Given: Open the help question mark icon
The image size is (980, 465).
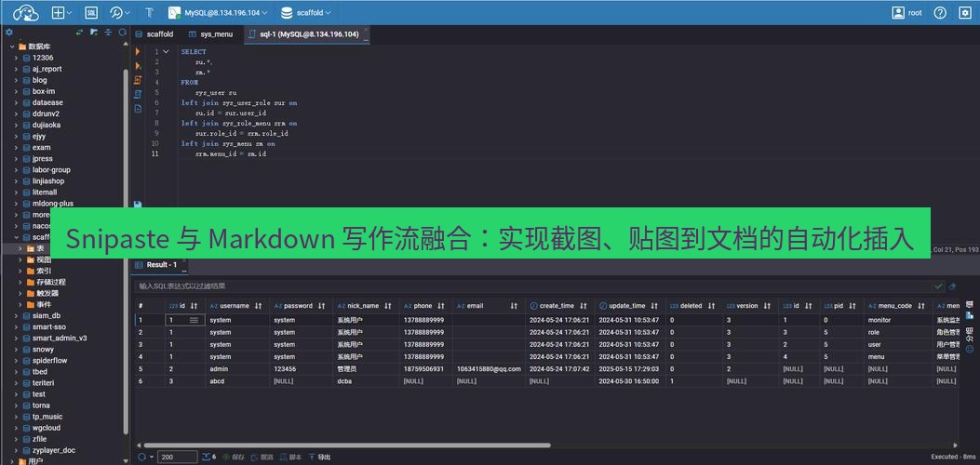Looking at the screenshot, I should tap(940, 12).
